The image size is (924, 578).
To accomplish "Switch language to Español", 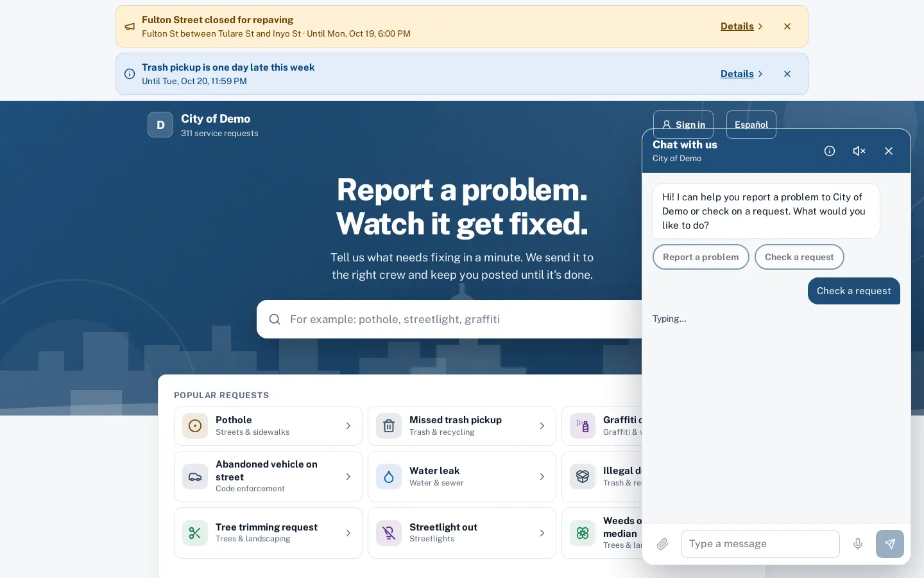I will coord(751,125).
